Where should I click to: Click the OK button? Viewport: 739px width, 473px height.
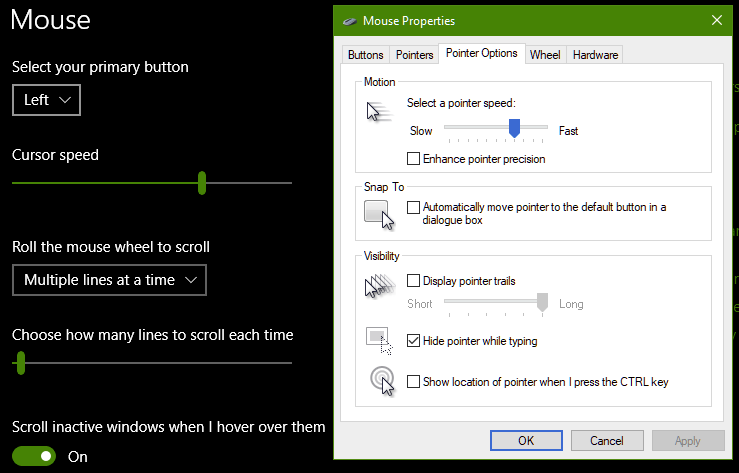click(x=526, y=440)
